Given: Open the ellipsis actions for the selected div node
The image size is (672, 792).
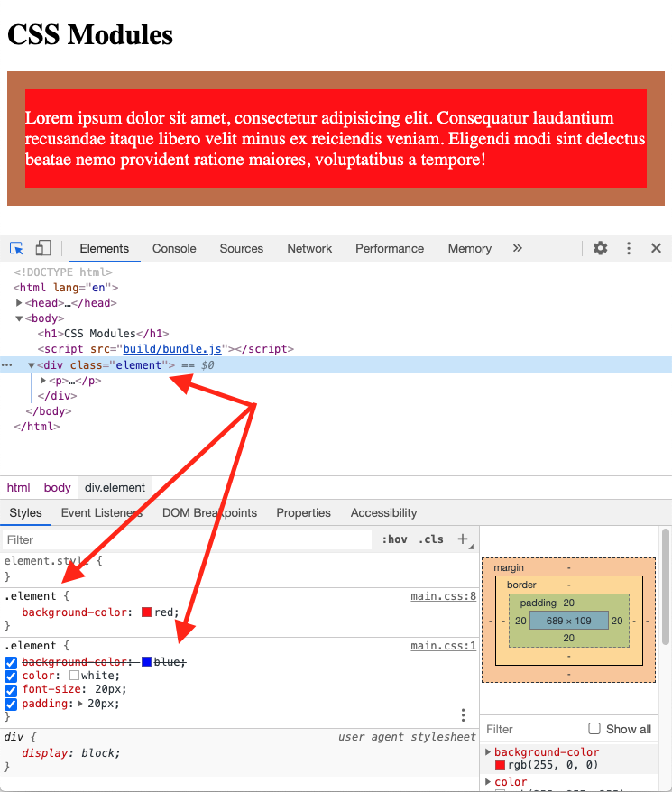Looking at the screenshot, I should [x=6, y=364].
